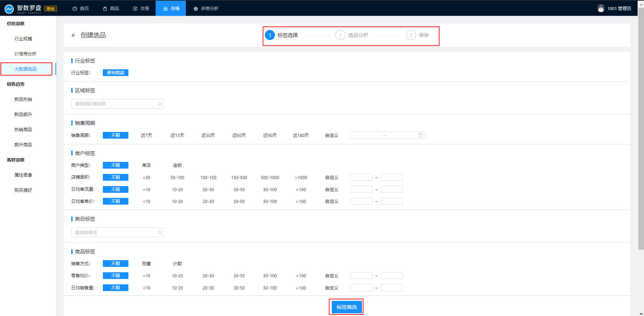Select 近7天 sales period option
644x316 pixels.
coord(147,135)
